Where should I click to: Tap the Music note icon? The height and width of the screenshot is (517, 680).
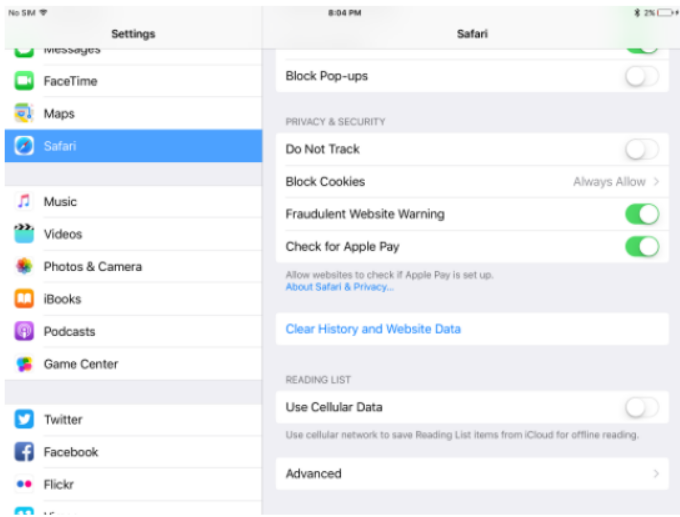[x=25, y=202]
